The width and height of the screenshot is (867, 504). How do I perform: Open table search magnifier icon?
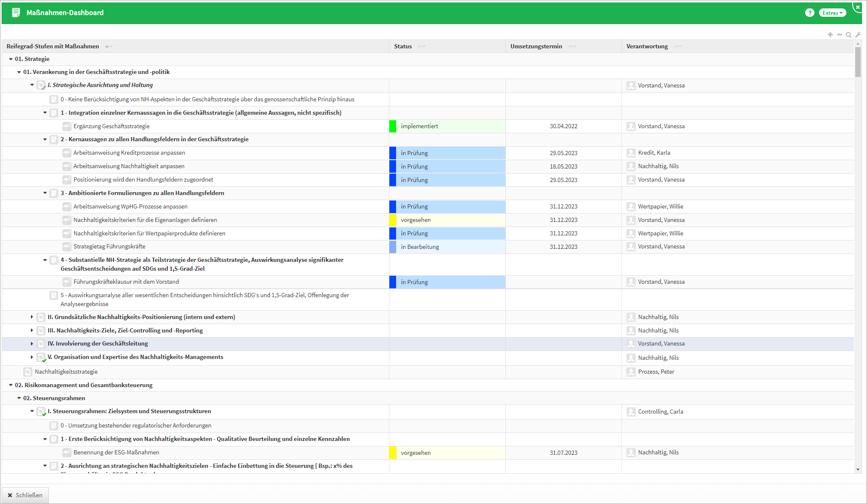[x=848, y=35]
